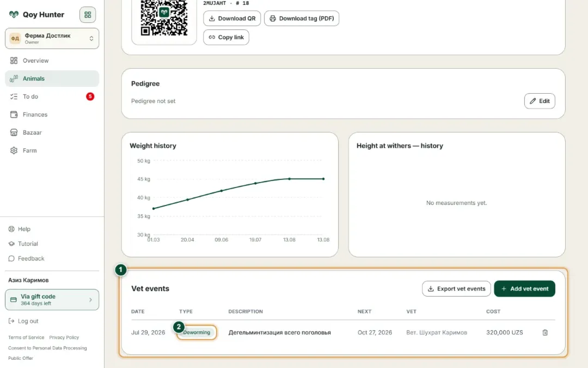The image size is (588, 368).
Task: Open the Overview menu item
Action: tap(52, 61)
